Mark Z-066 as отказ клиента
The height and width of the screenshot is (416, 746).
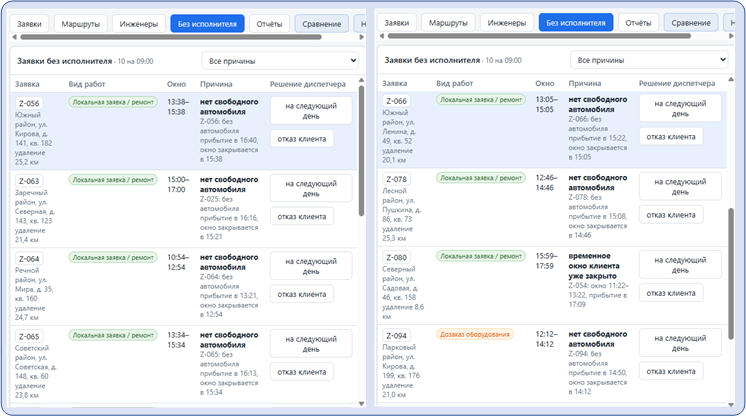[671, 137]
